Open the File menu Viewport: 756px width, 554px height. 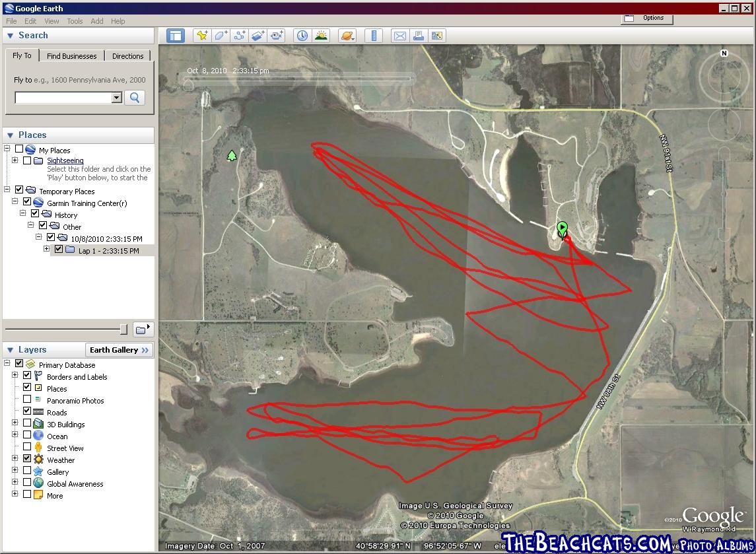click(x=12, y=21)
